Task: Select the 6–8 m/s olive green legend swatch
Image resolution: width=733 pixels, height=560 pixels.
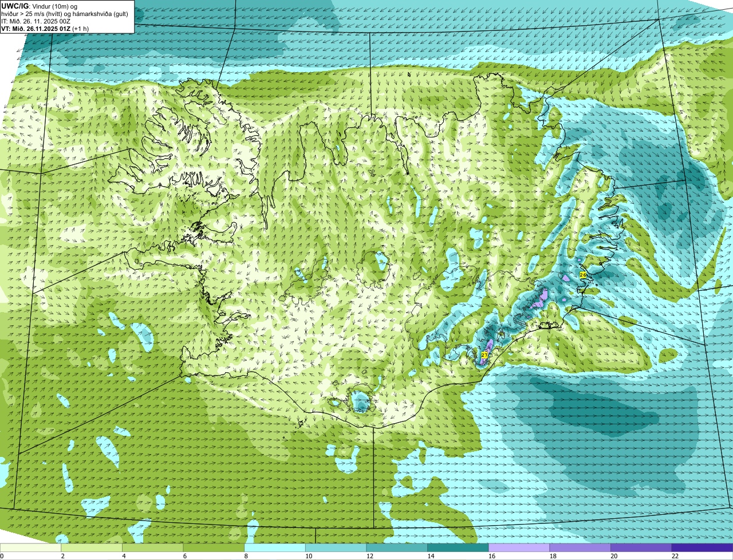Action: [214, 547]
